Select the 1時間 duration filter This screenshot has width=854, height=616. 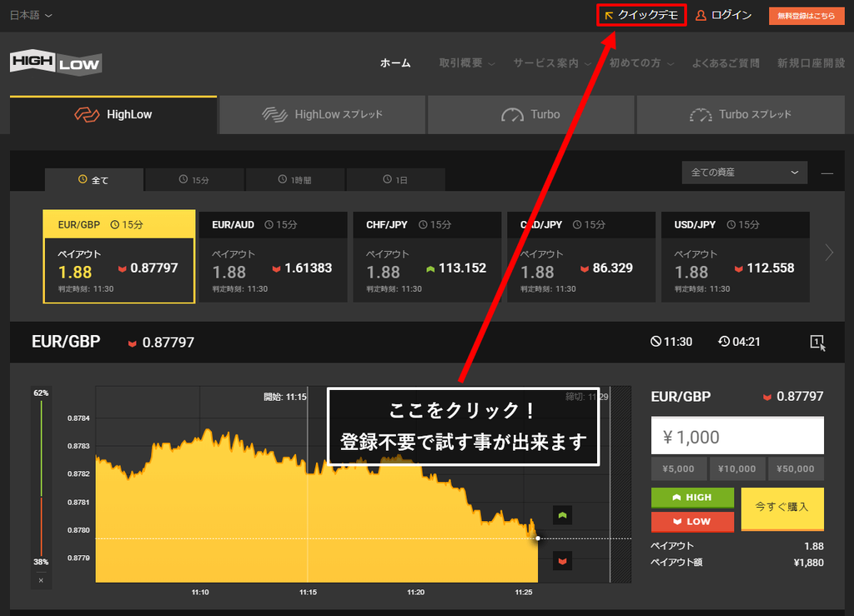(295, 179)
